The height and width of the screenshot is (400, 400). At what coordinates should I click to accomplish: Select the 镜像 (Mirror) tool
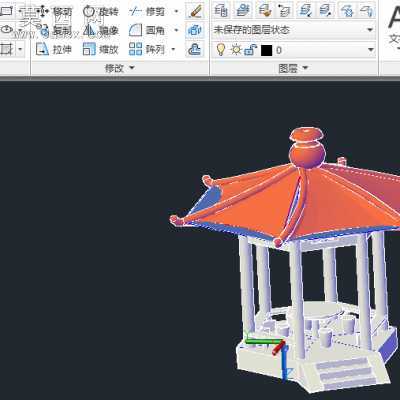tap(100, 31)
